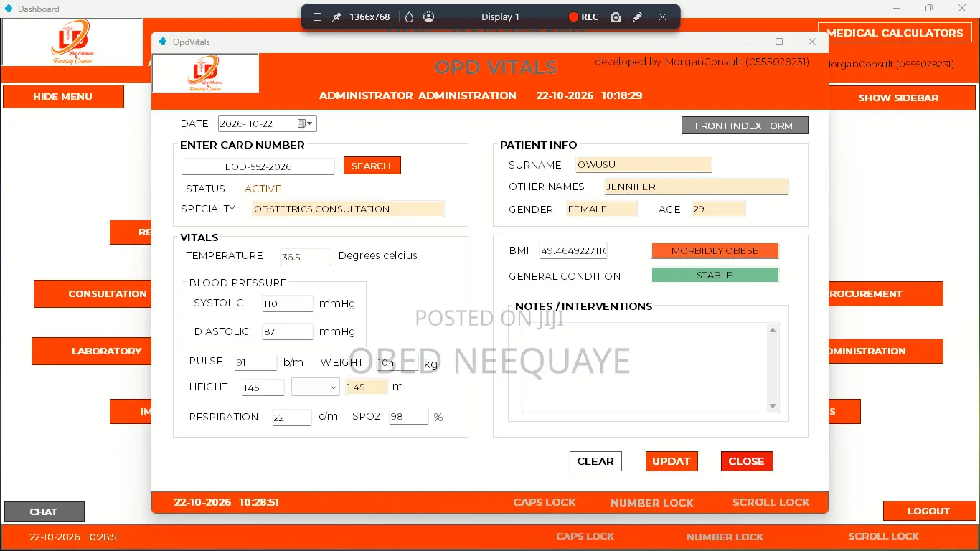Click the green STABLE condition indicator
Image resolution: width=980 pixels, height=551 pixels.
(715, 275)
